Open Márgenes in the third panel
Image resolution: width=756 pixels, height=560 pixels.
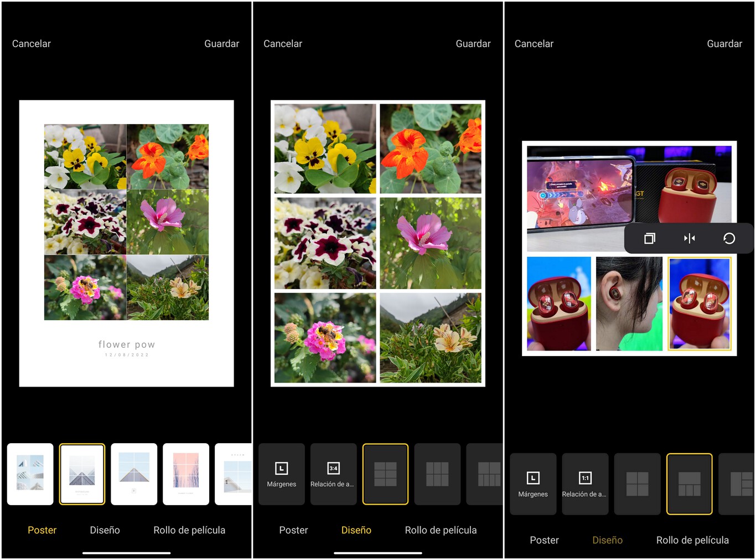pyautogui.click(x=532, y=483)
